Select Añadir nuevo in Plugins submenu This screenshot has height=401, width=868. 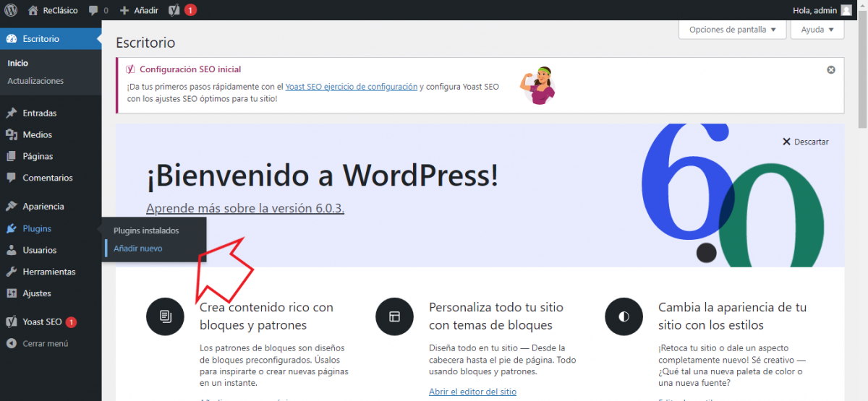point(137,249)
